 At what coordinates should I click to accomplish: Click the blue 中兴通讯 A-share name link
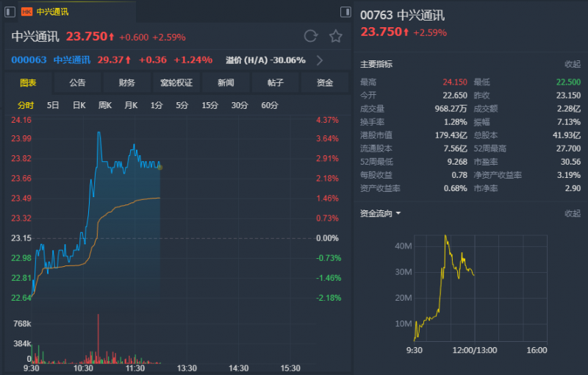[72, 60]
